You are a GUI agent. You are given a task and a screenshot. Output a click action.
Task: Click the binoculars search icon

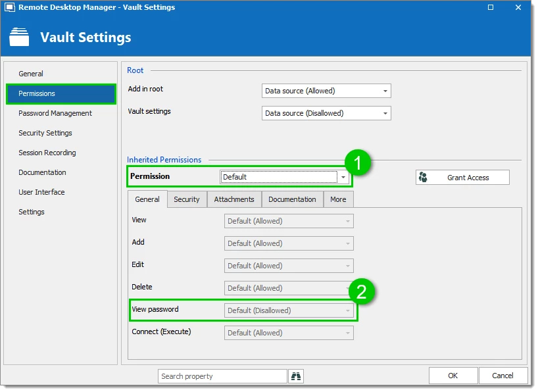tap(296, 377)
